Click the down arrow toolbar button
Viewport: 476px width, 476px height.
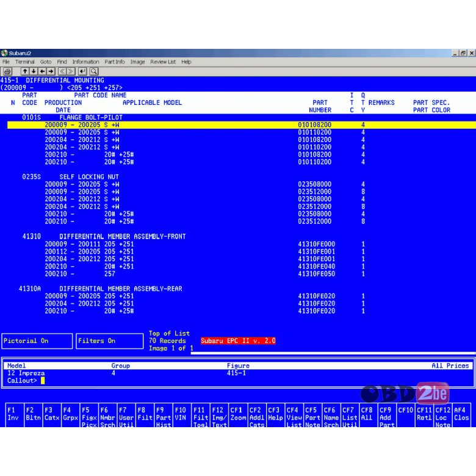tap(34, 71)
